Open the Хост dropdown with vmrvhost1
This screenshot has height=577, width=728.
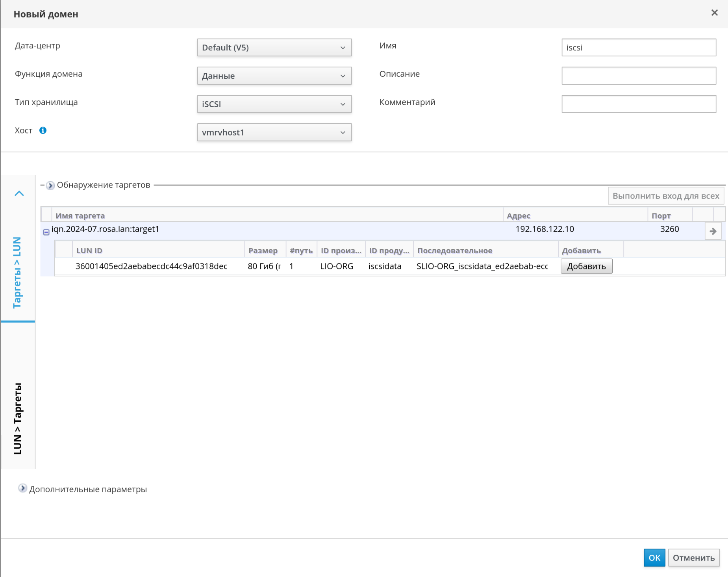pos(274,133)
